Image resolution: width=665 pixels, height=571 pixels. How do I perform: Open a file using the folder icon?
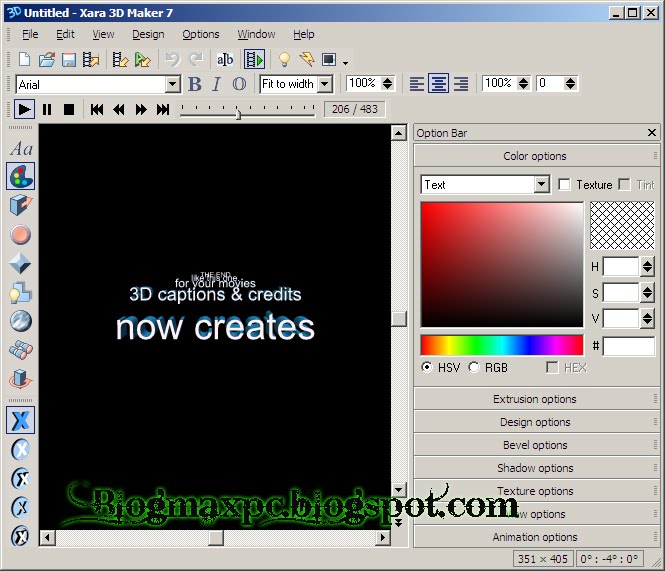point(47,59)
